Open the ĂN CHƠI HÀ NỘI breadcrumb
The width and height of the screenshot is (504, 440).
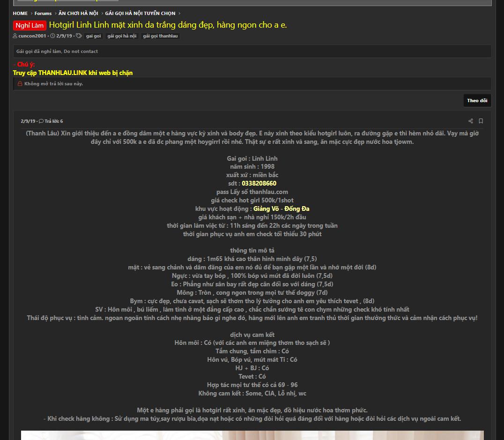[x=78, y=13]
